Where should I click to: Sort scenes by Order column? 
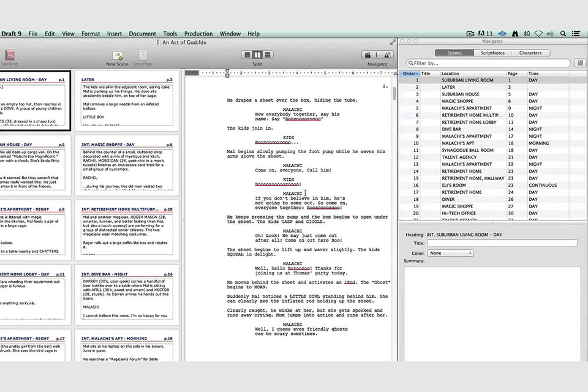click(x=409, y=73)
